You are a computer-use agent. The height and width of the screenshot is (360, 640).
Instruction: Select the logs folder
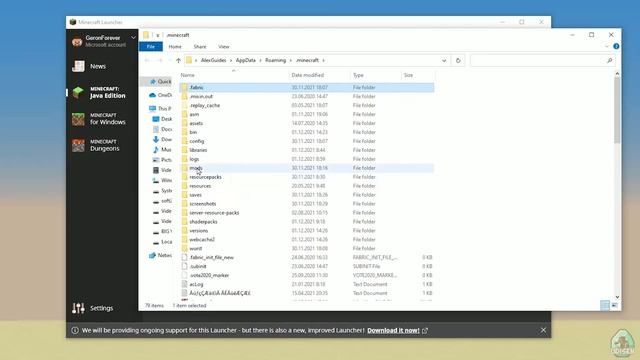click(307, 159)
